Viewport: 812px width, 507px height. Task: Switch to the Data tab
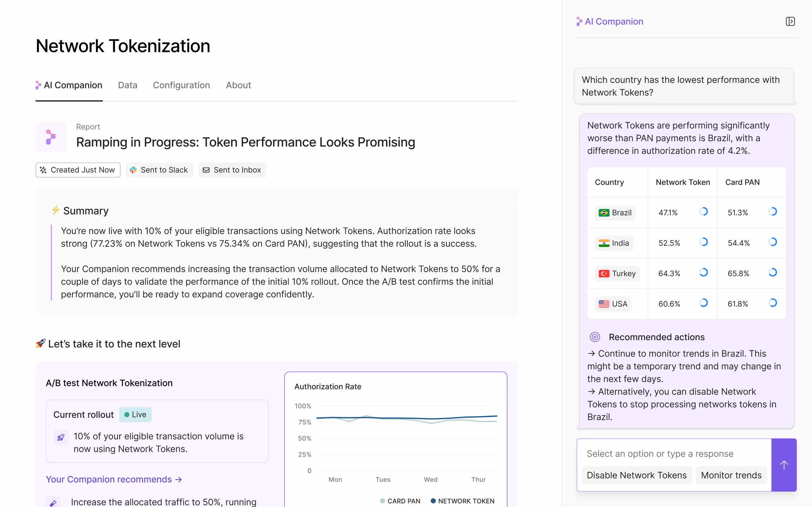point(128,85)
